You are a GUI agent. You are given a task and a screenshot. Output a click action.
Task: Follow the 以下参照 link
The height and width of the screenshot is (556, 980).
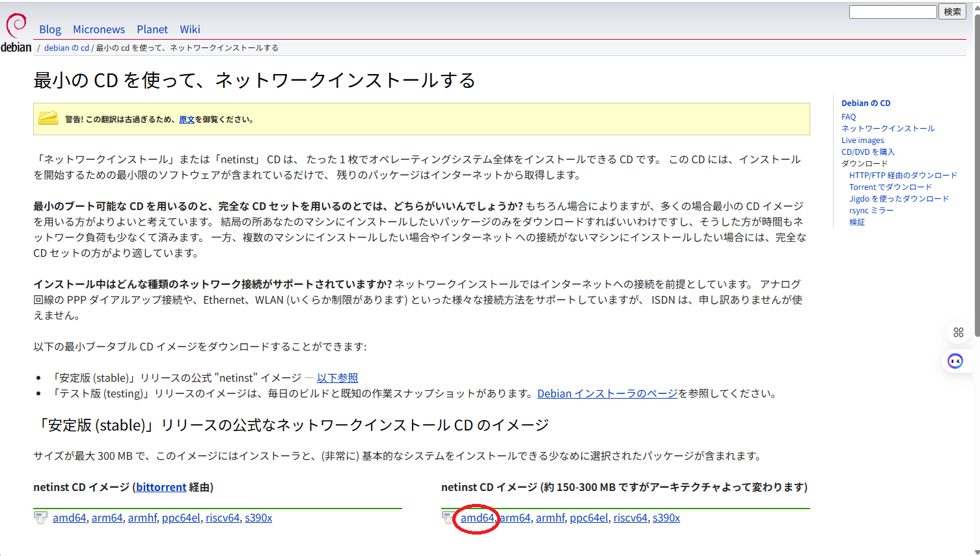(x=337, y=378)
